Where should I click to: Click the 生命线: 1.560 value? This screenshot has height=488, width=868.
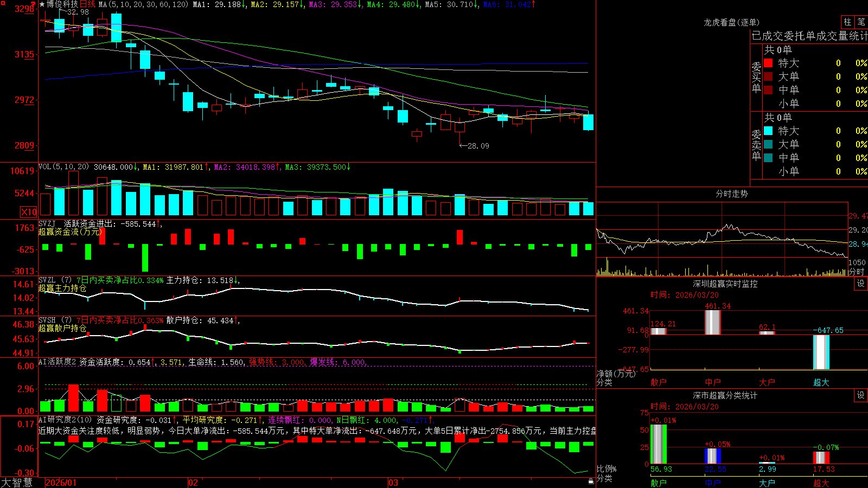click(x=216, y=362)
